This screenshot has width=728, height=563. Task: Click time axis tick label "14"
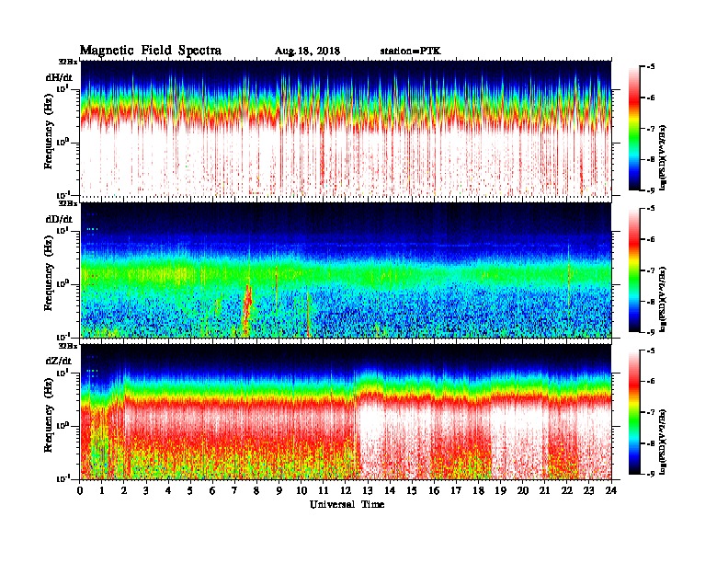pyautogui.click(x=390, y=491)
